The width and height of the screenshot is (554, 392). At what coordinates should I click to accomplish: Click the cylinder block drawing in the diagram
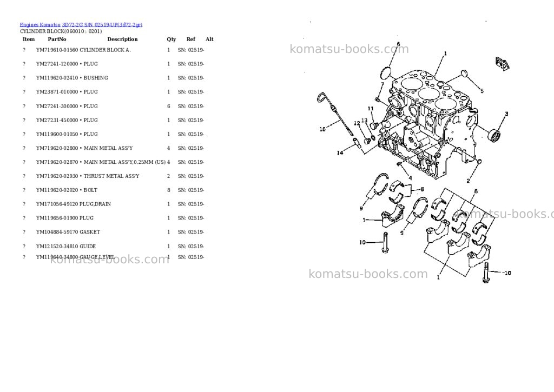pos(427,124)
